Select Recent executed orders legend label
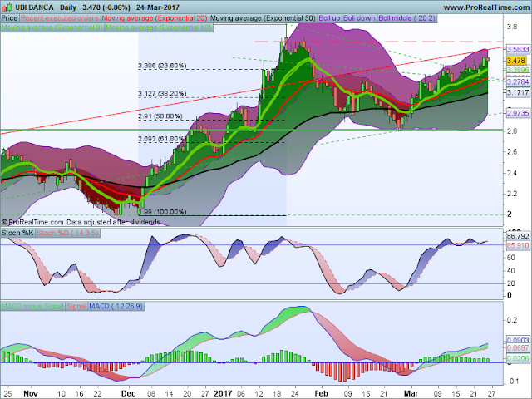 point(60,18)
